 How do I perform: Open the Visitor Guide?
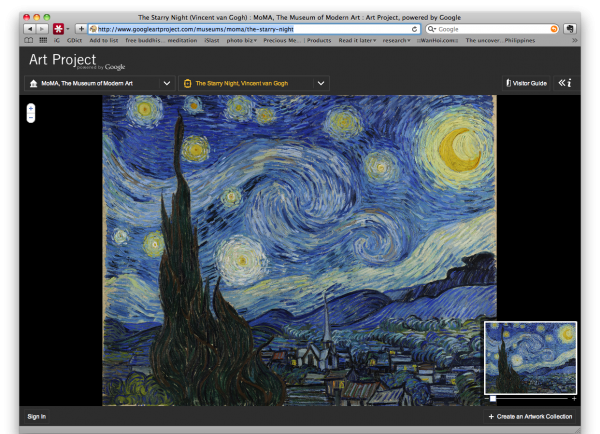tap(527, 83)
